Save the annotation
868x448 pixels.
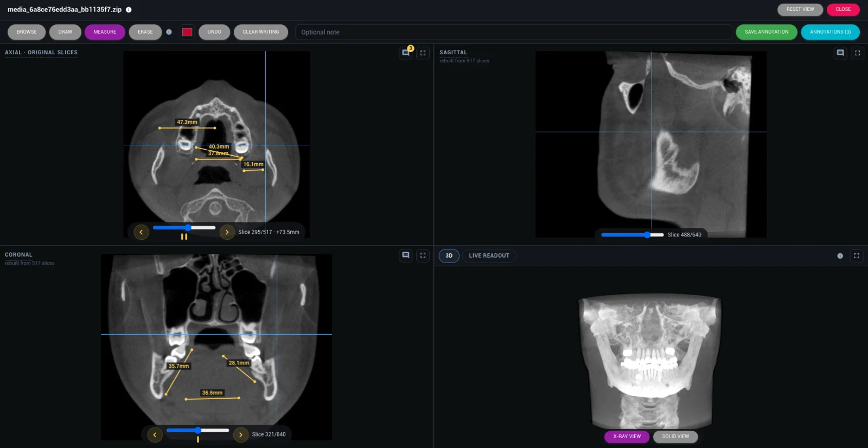767,32
